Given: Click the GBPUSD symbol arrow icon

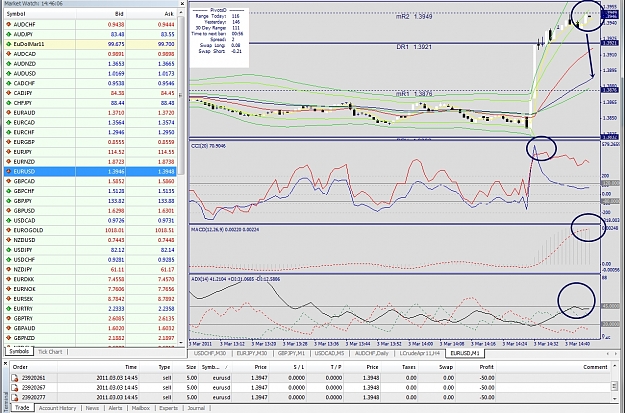Looking at the screenshot, I should pos(8,210).
